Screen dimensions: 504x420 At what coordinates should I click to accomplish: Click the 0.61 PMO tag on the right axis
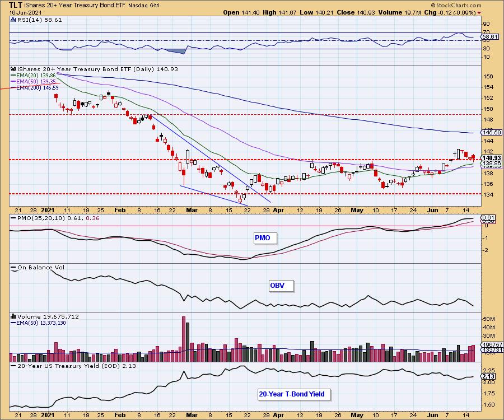tap(489, 217)
